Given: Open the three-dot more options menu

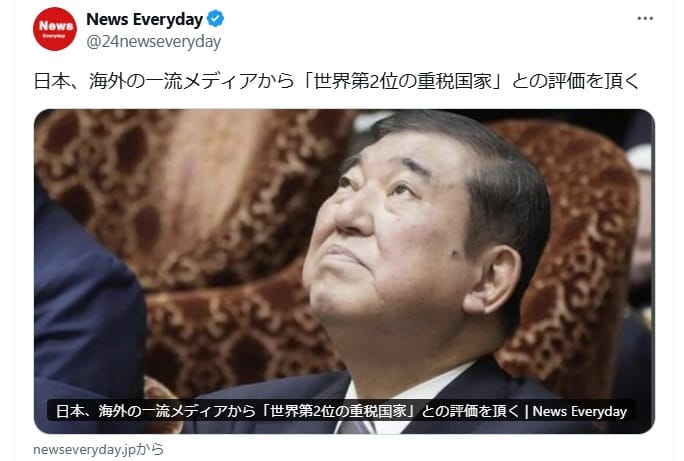Looking at the screenshot, I should point(645,18).
